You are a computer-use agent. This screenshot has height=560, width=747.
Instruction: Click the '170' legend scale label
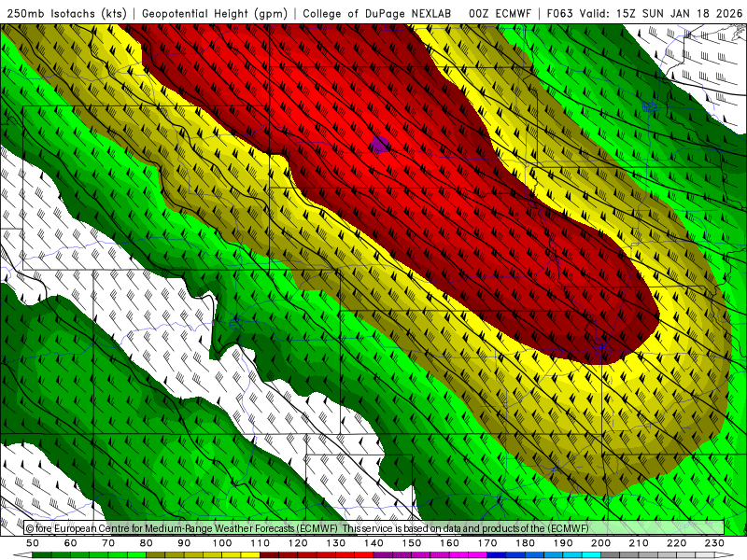[487, 543]
